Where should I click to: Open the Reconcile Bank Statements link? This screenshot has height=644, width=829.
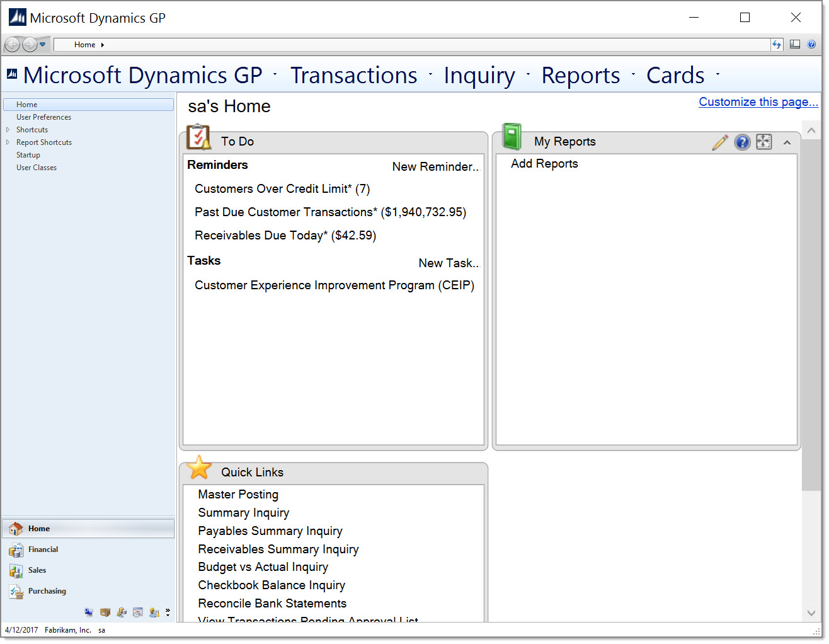point(272,604)
